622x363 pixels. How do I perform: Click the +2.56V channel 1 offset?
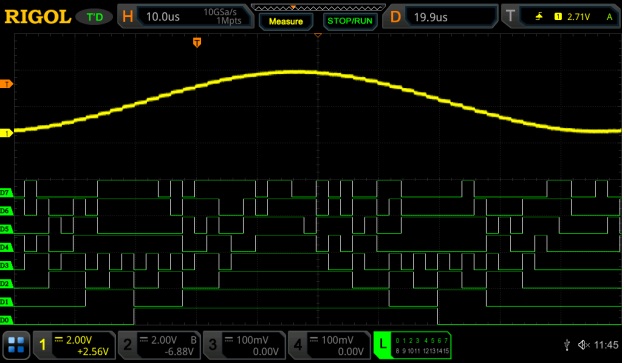[93, 351]
